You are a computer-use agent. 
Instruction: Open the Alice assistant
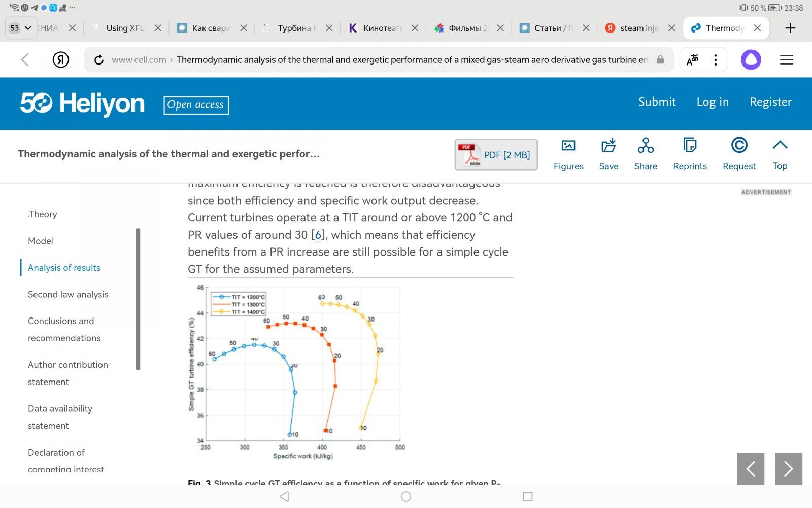(x=751, y=59)
